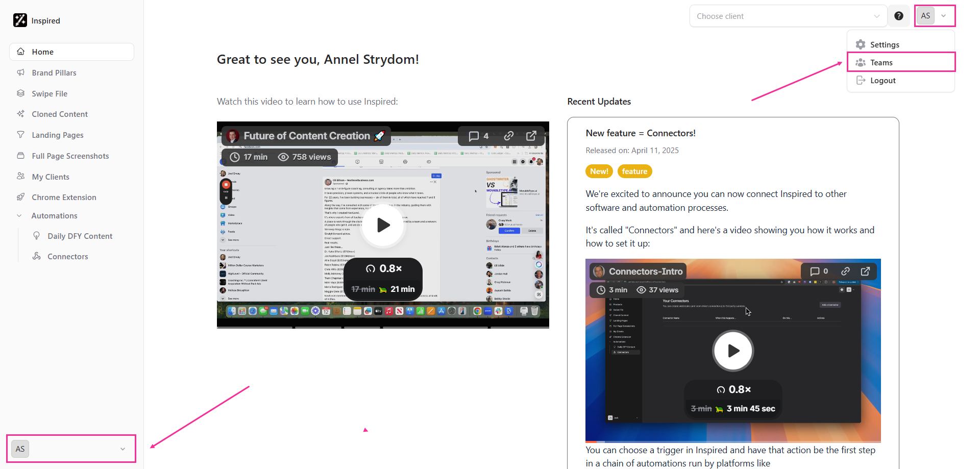This screenshot has height=469, width=980.
Task: Play the Future of Content Creation video
Action: (x=383, y=225)
